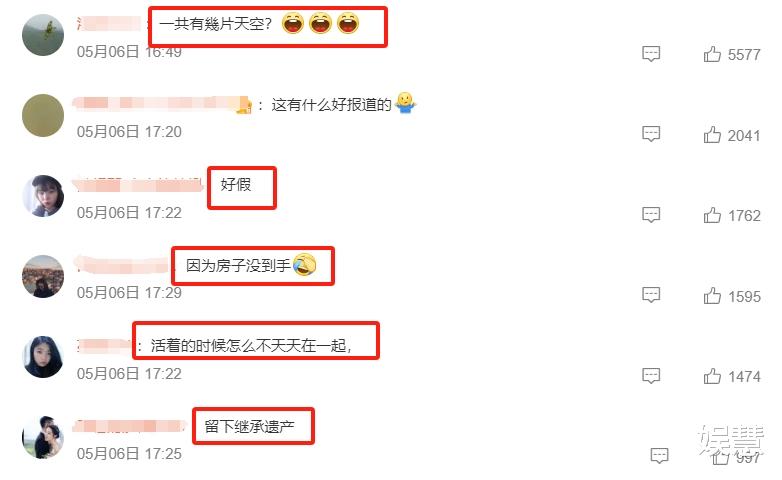Like the comment with 5577 likes
The width and height of the screenshot is (782, 480).
pos(712,54)
